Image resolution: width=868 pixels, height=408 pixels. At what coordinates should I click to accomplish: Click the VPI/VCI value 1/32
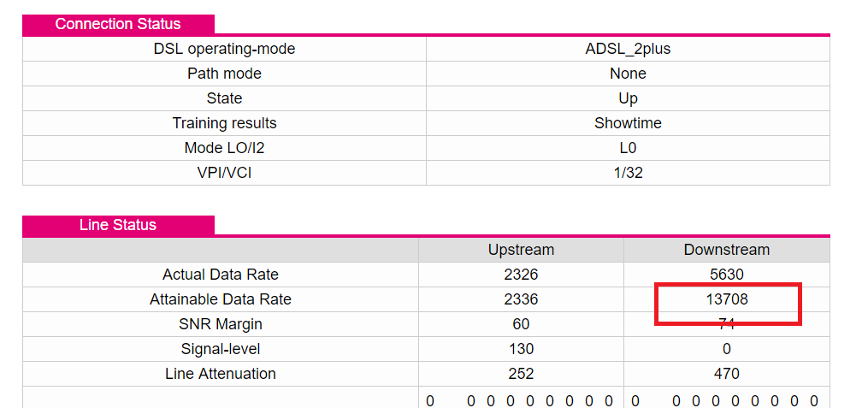[628, 173]
